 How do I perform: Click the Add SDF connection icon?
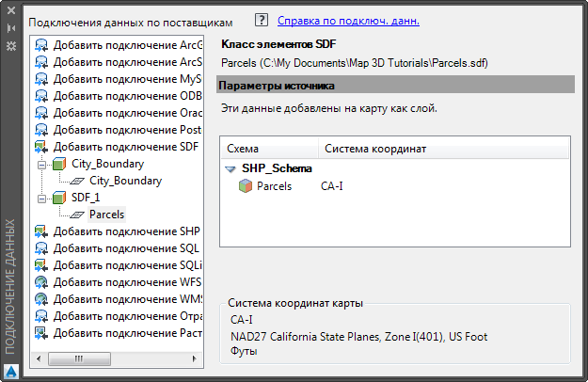point(41,146)
